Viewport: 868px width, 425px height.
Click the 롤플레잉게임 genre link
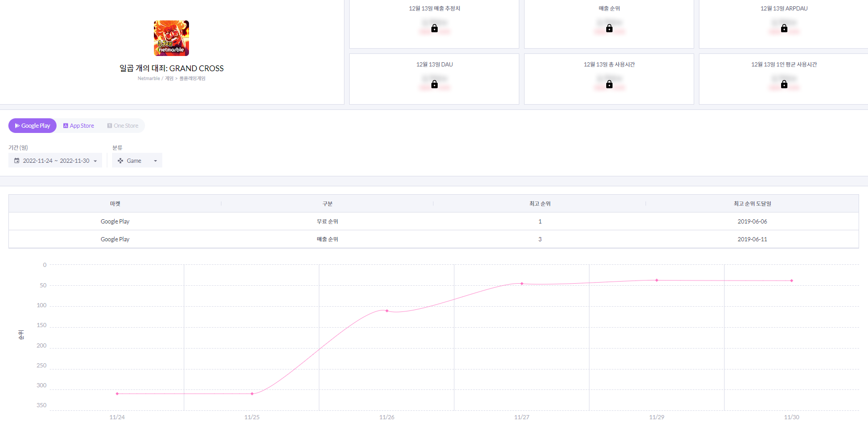click(x=192, y=79)
